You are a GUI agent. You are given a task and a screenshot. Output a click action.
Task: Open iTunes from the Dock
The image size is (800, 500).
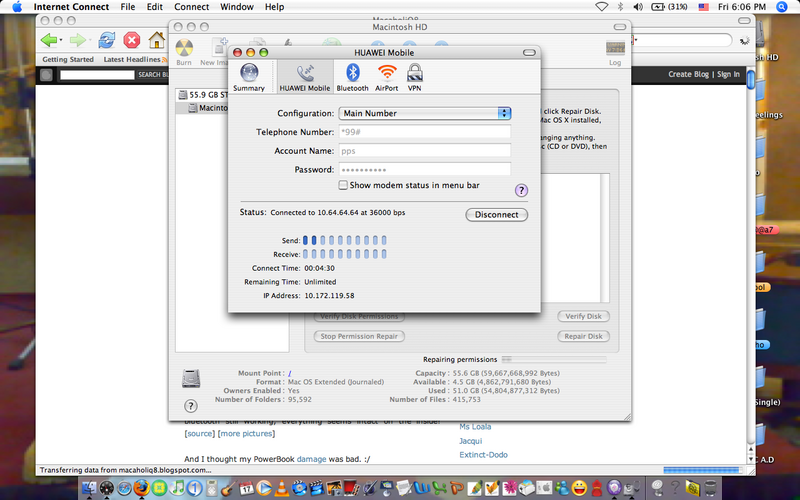[x=177, y=488]
